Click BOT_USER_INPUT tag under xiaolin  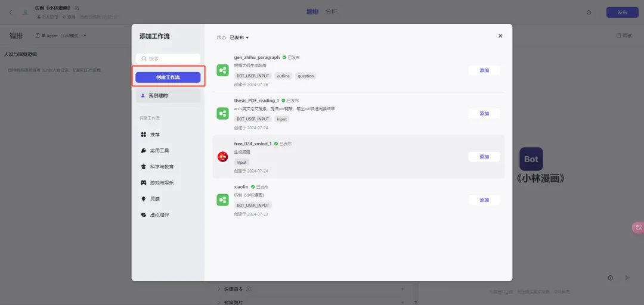pyautogui.click(x=253, y=206)
